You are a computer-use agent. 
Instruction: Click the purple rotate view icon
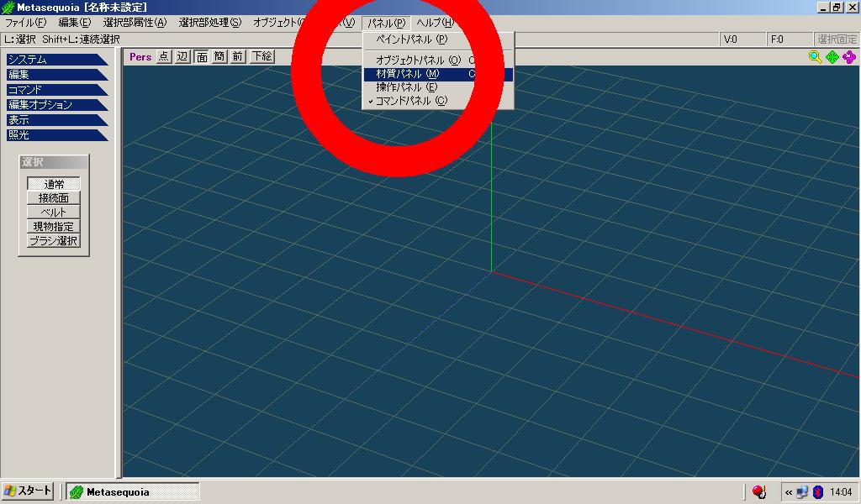[x=849, y=56]
